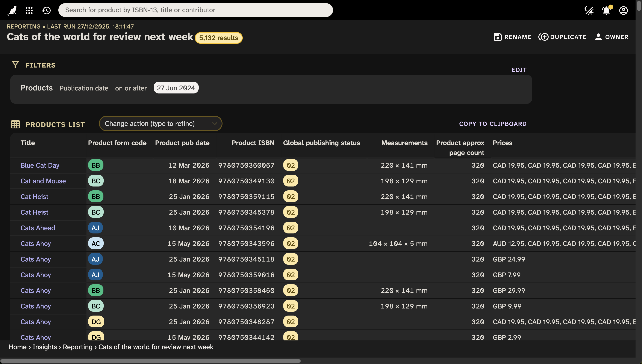Click EDIT to modify filters
The image size is (642, 364).
pos(519,70)
